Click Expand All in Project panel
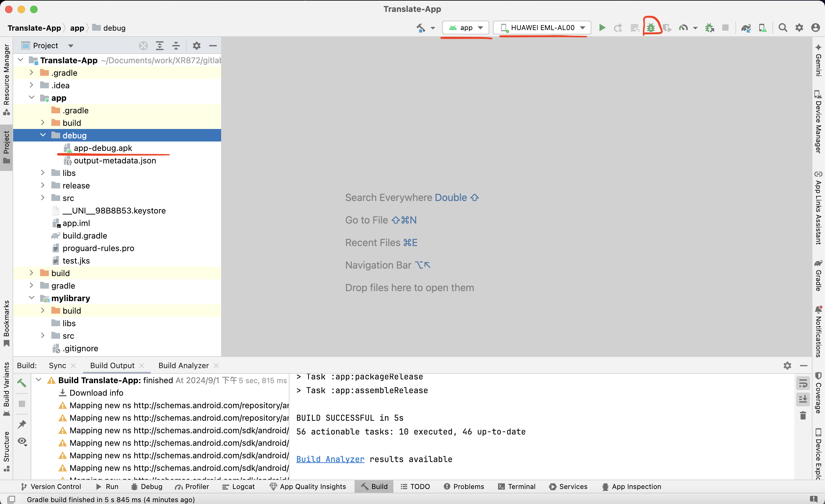The width and height of the screenshot is (825, 504). pyautogui.click(x=160, y=45)
